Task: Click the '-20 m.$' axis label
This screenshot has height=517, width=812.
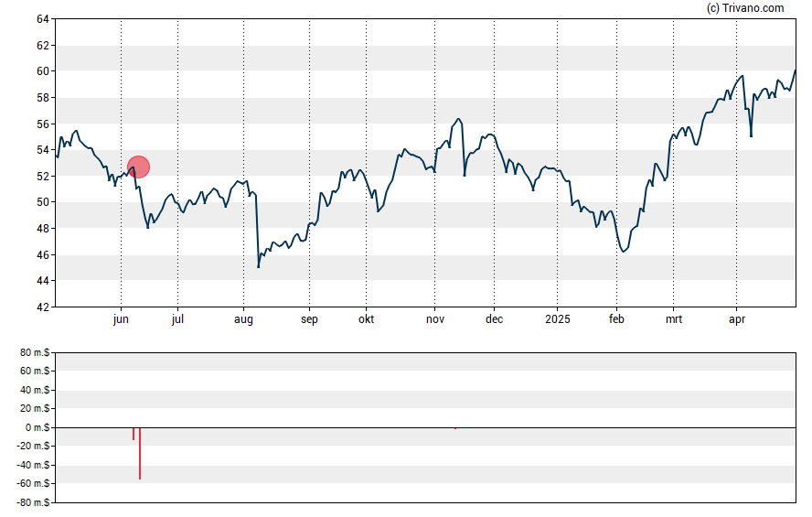Action: [x=33, y=446]
